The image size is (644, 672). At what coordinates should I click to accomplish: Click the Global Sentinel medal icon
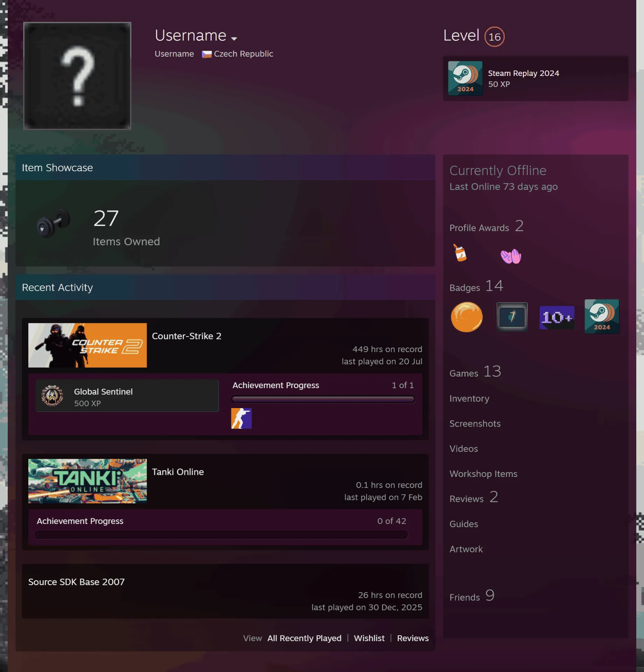(x=52, y=396)
